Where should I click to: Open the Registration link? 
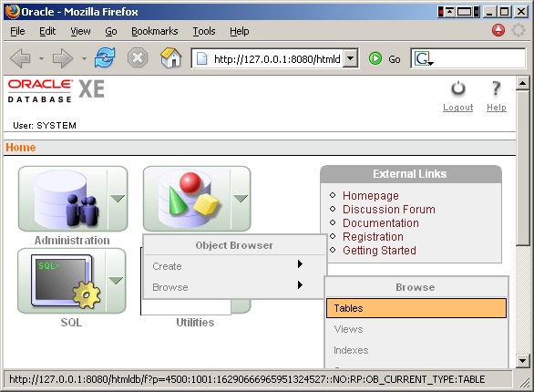point(373,236)
